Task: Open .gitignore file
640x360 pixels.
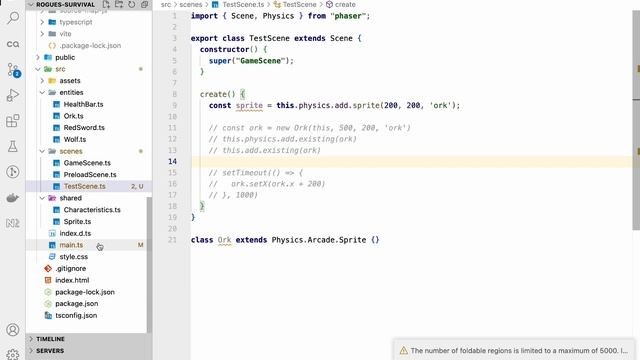Action: pos(70,268)
